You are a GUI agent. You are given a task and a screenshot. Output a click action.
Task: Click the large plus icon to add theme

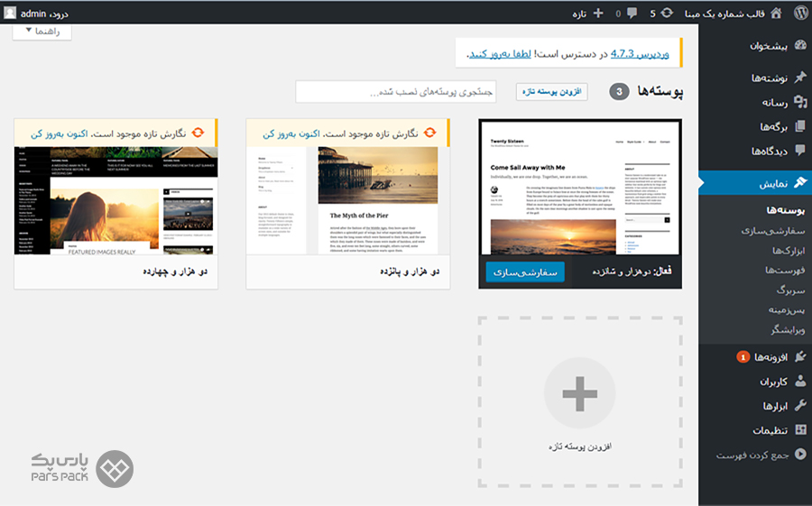click(580, 393)
